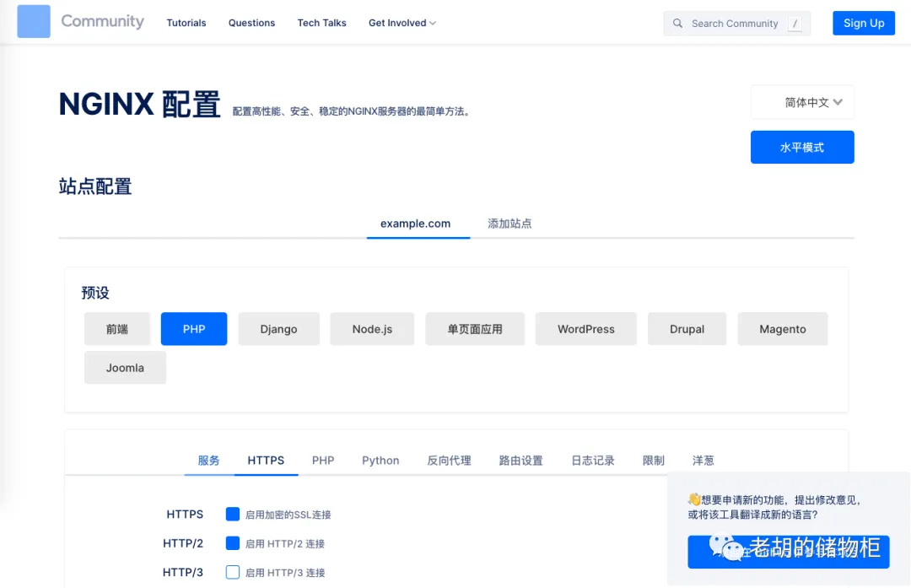Switch to the 限制 tab

[x=653, y=461]
